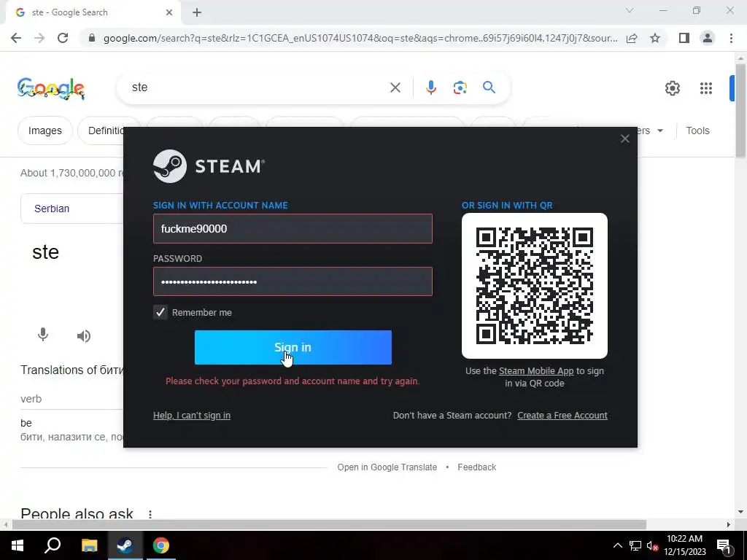View site information lock icon
The height and width of the screenshot is (560, 747).
point(92,38)
